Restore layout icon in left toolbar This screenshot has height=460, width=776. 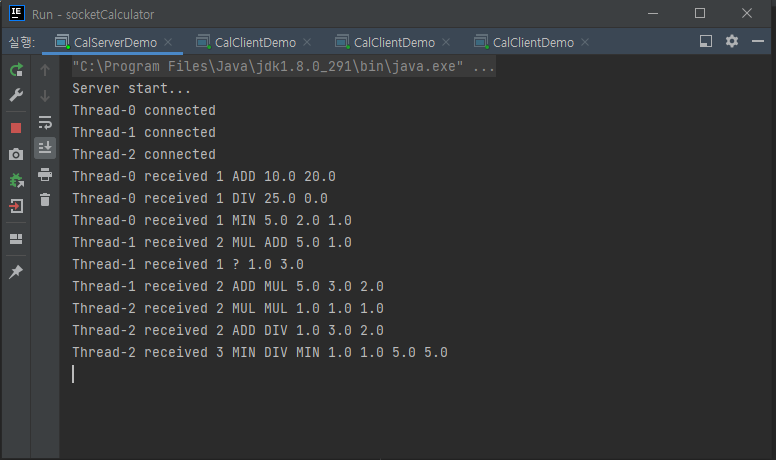click(16, 239)
